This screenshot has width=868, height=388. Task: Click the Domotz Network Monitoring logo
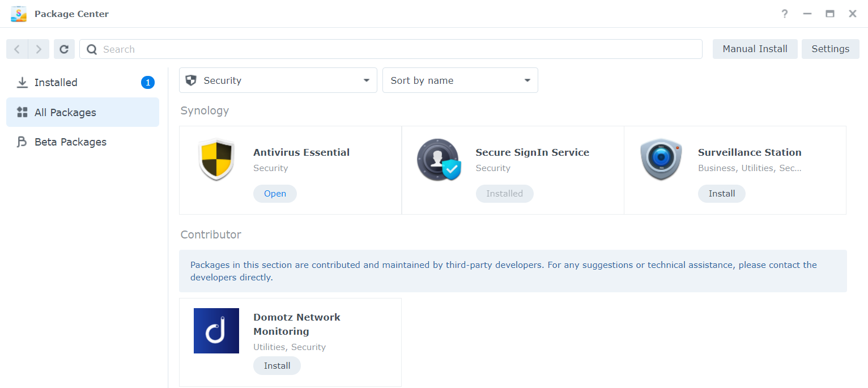tap(216, 331)
